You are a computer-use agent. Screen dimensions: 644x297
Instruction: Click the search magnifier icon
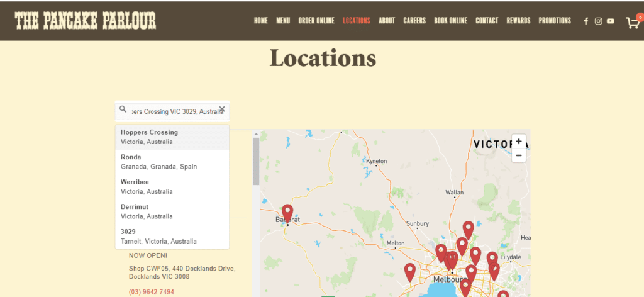click(123, 109)
